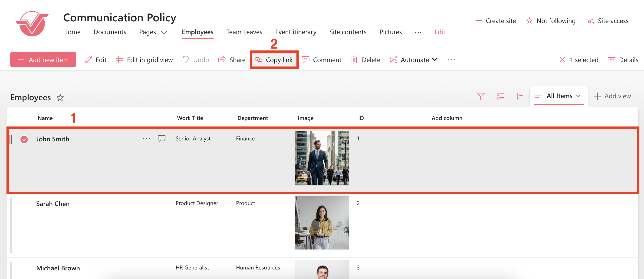Click the Communication Policy site logo
Screen dimensions: 644x279
(x=32, y=24)
